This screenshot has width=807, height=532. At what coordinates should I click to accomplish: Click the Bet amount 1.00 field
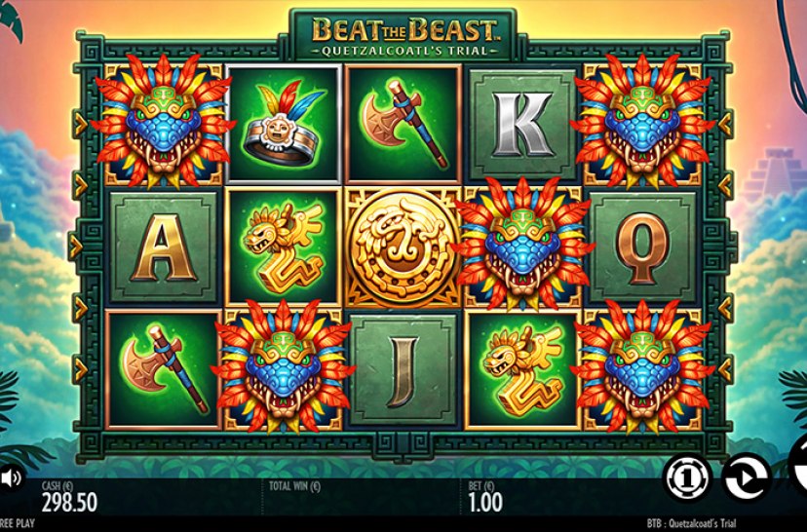(485, 497)
